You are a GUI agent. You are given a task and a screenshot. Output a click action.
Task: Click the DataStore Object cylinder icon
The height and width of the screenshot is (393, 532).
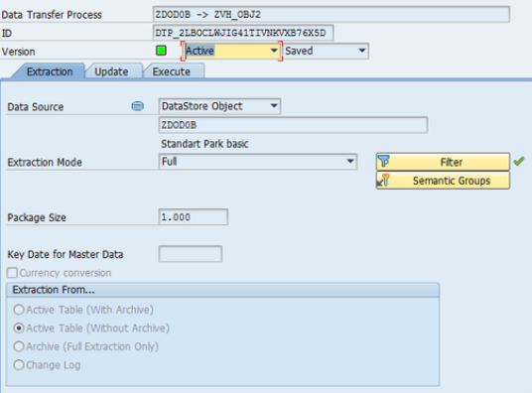(x=137, y=106)
